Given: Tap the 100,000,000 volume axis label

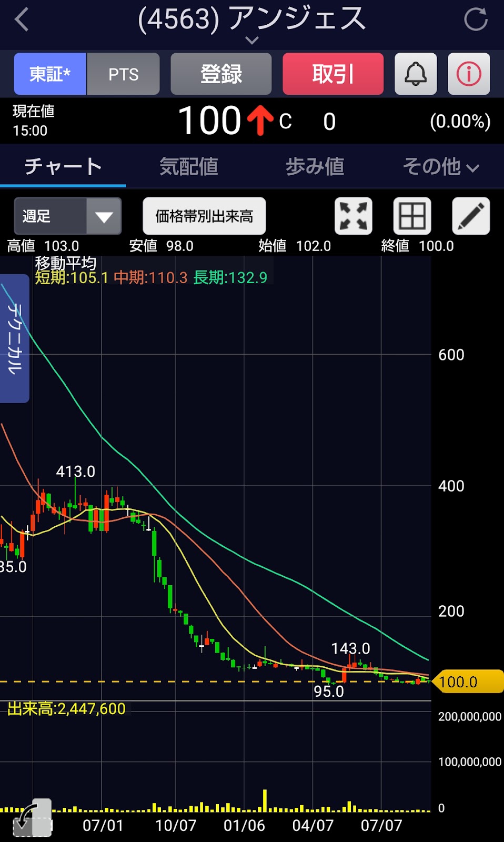Looking at the screenshot, I should click(x=470, y=762).
